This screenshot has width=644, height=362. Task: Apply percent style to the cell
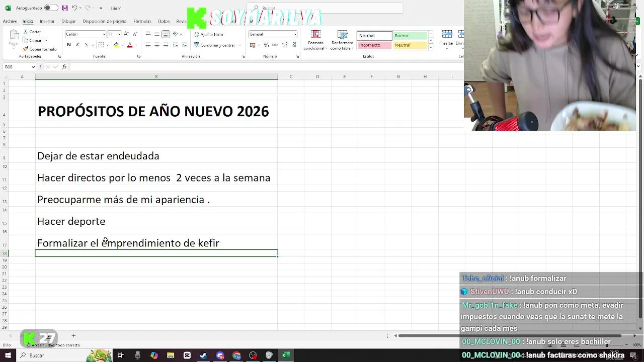pyautogui.click(x=266, y=45)
